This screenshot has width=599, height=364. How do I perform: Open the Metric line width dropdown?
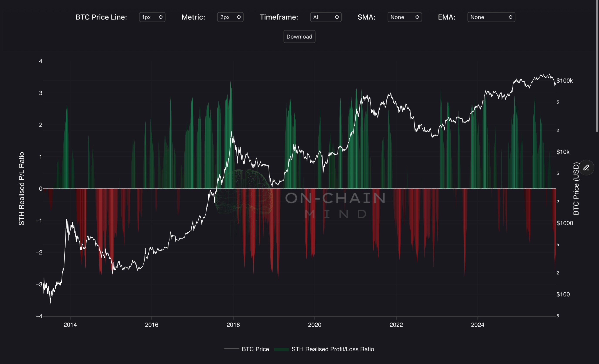(x=230, y=17)
